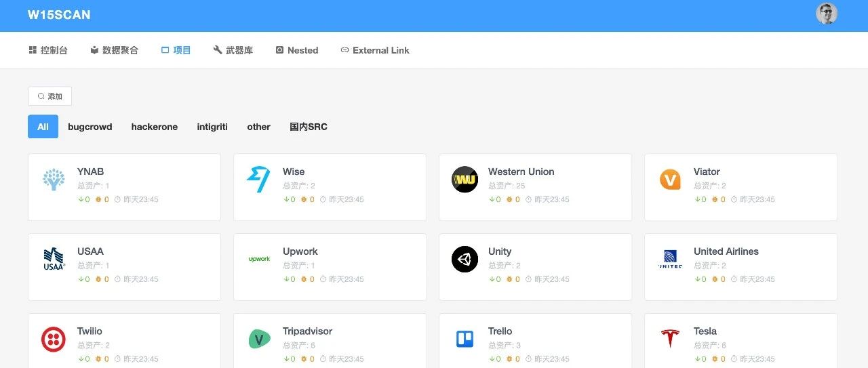Click the Western Union logo
This screenshot has height=368, width=868.
[x=465, y=180]
